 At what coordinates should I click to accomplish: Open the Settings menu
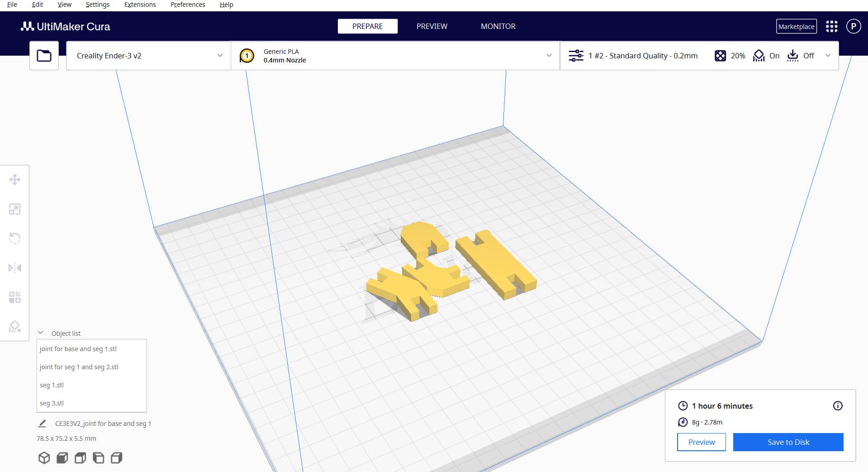(98, 5)
